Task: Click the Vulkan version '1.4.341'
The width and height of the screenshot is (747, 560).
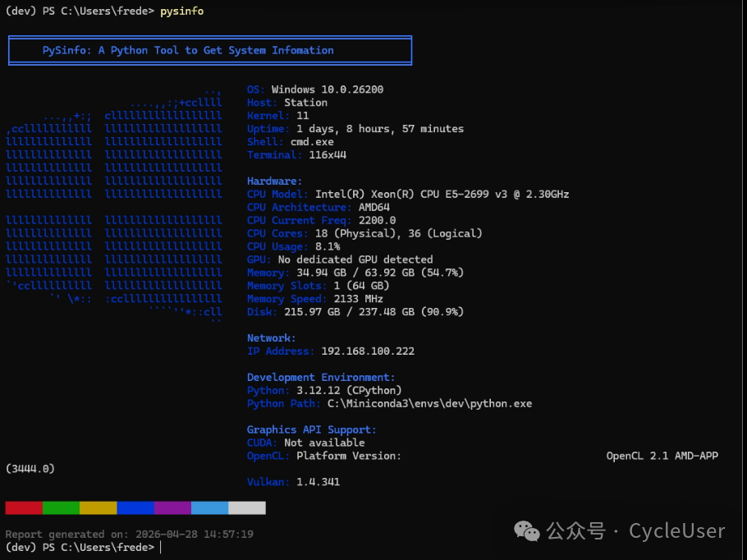Action: pos(319,482)
